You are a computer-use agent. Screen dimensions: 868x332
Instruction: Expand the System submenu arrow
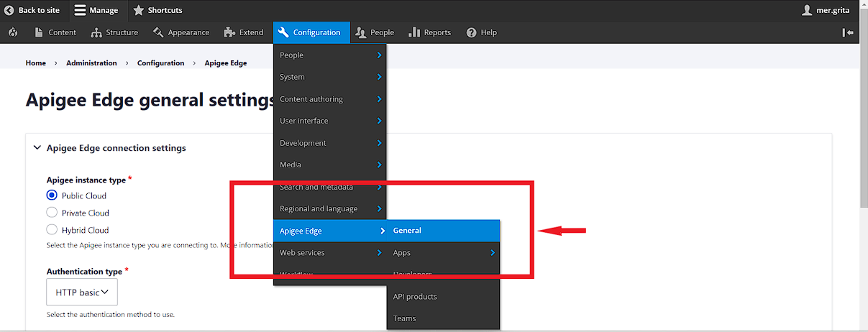tap(379, 77)
